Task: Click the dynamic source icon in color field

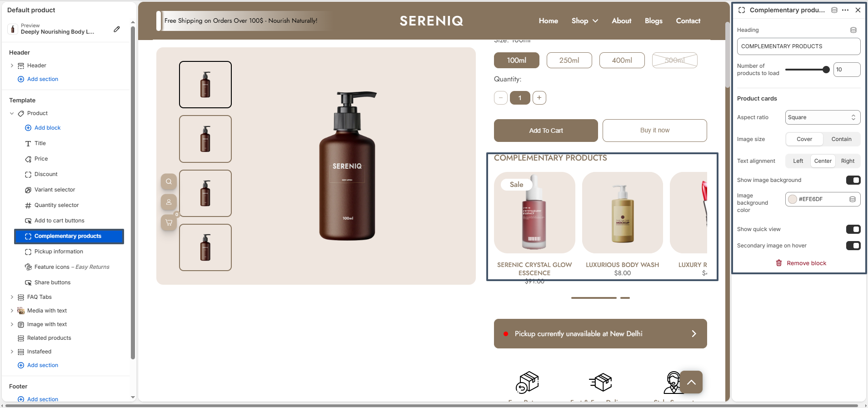Action: click(853, 199)
